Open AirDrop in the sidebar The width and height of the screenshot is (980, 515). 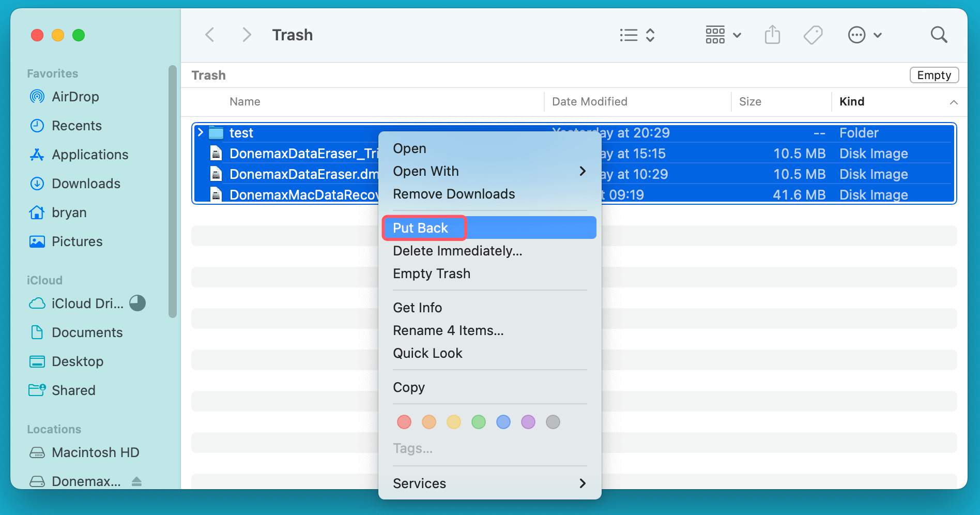coord(75,97)
